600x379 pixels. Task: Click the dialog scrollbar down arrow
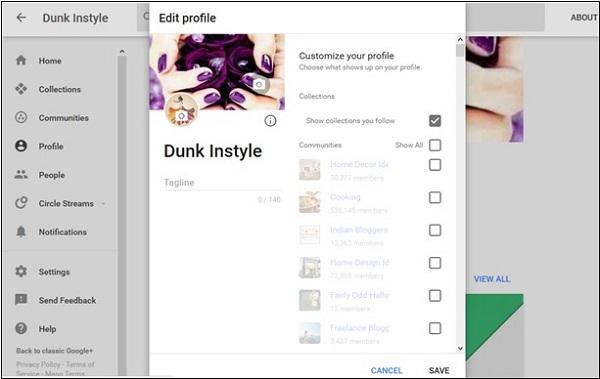pos(460,348)
